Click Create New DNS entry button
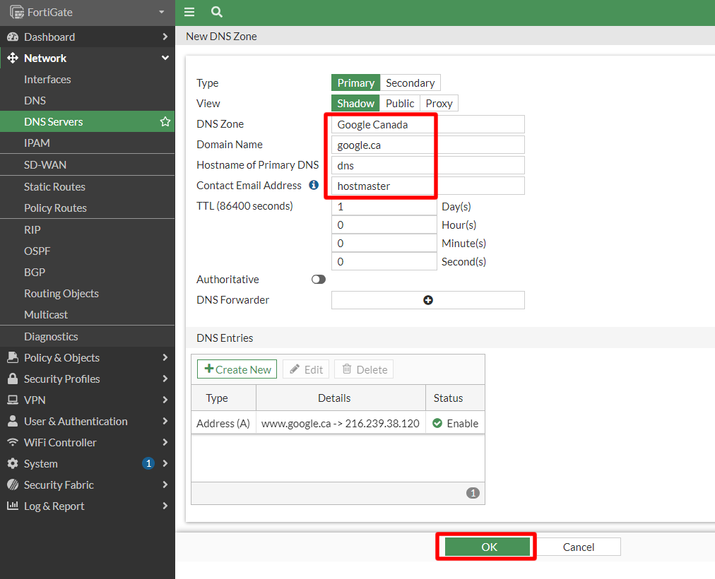This screenshot has width=715, height=579. 237,369
